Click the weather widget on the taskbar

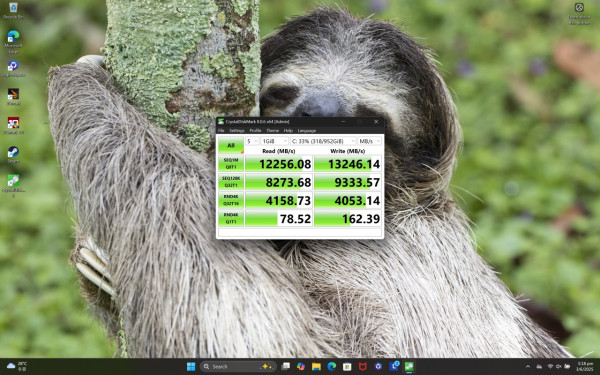click(x=17, y=366)
